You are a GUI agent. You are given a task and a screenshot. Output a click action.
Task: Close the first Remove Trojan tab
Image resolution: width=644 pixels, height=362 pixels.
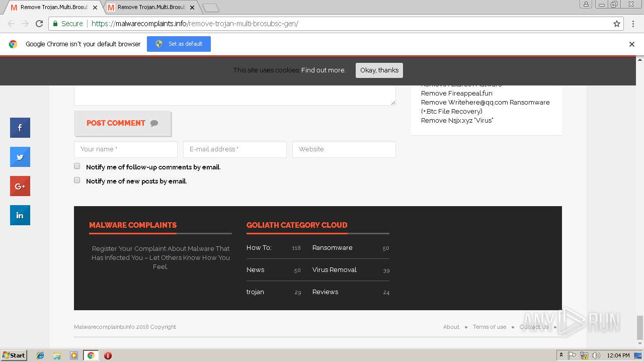click(x=95, y=8)
